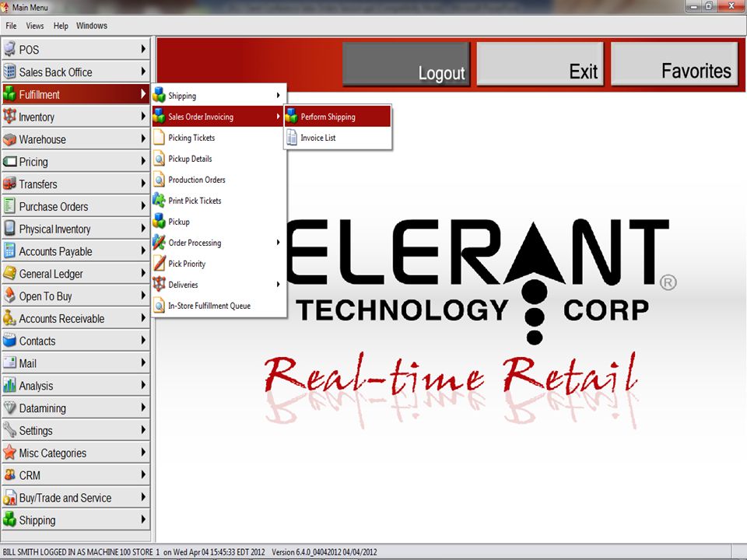Expand the Analysis submenu arrow

point(143,385)
